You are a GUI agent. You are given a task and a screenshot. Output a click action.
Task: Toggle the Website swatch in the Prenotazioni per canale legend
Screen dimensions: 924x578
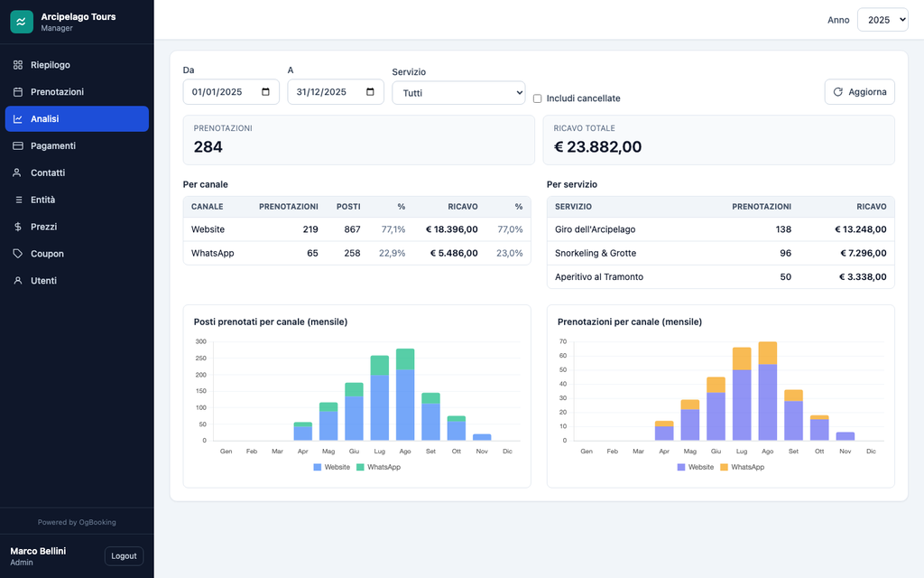point(681,467)
